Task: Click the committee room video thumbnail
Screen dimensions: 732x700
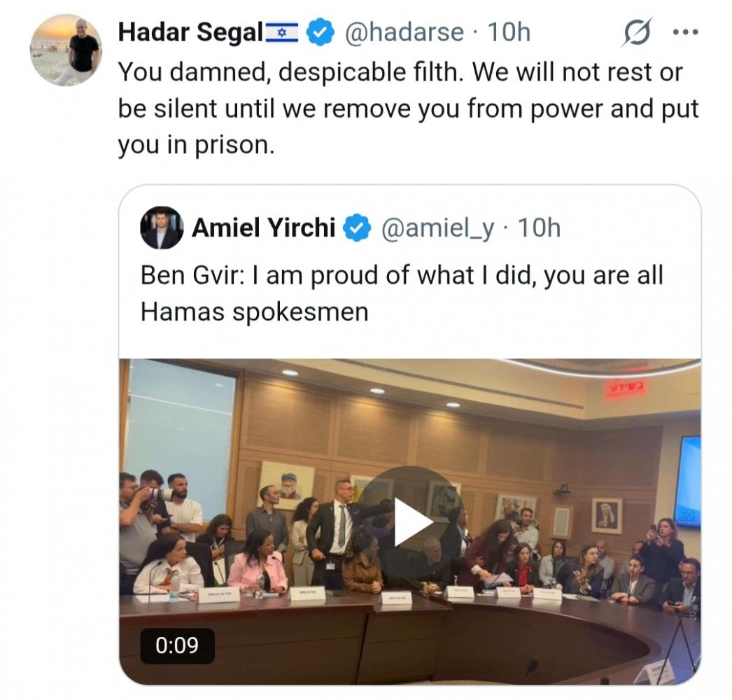Action: point(410,521)
